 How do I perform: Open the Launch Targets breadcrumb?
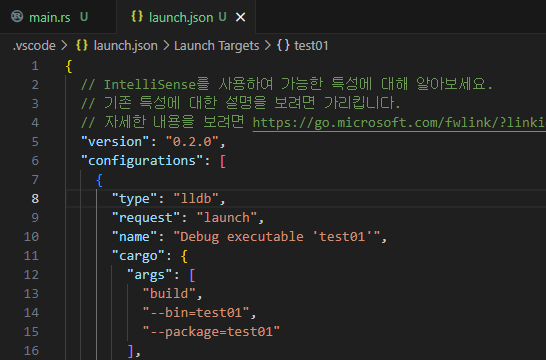click(x=217, y=46)
